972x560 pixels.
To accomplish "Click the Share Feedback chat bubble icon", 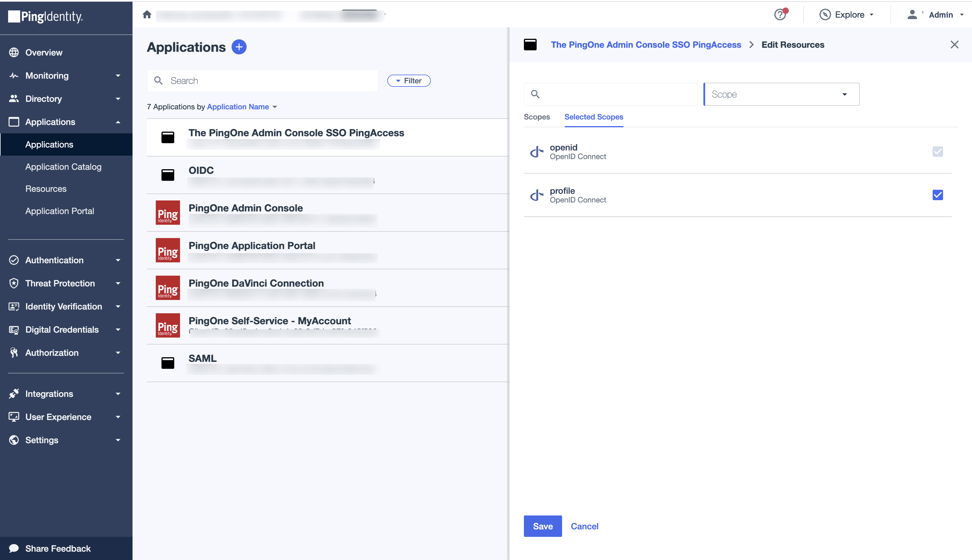I will pyautogui.click(x=14, y=548).
